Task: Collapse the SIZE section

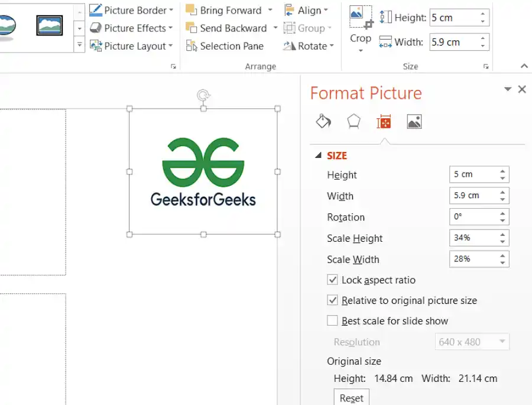Action: tap(318, 155)
